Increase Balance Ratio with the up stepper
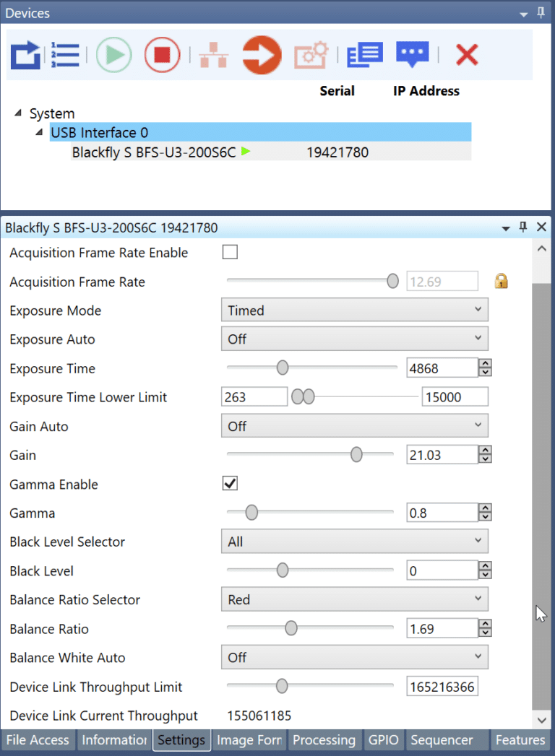The width and height of the screenshot is (555, 756). [x=485, y=623]
